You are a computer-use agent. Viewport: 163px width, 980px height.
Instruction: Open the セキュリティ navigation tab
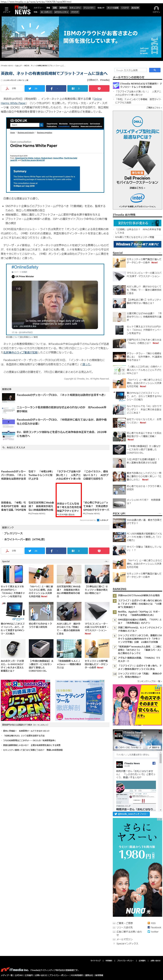(x=75, y=8)
